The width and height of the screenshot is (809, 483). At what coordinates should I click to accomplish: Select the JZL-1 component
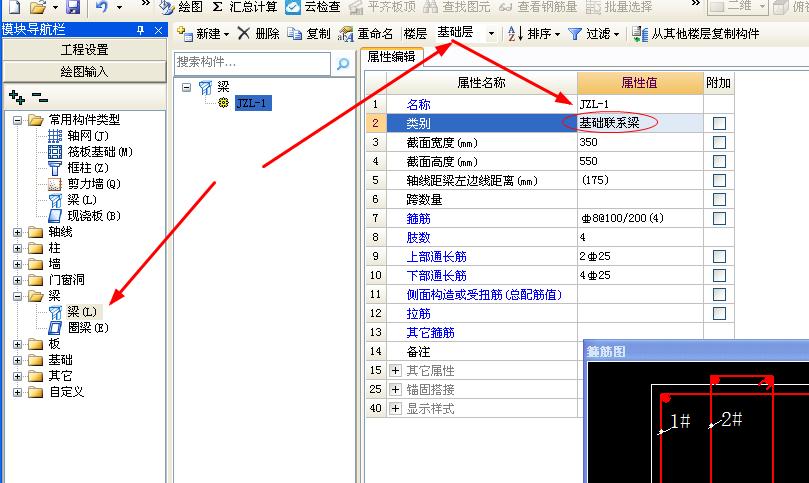click(253, 103)
